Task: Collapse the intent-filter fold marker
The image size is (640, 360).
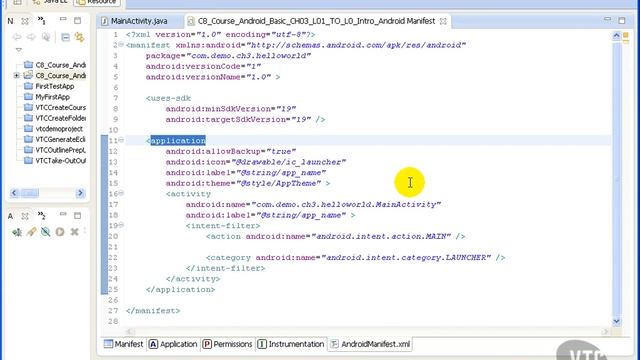Action: [121, 225]
